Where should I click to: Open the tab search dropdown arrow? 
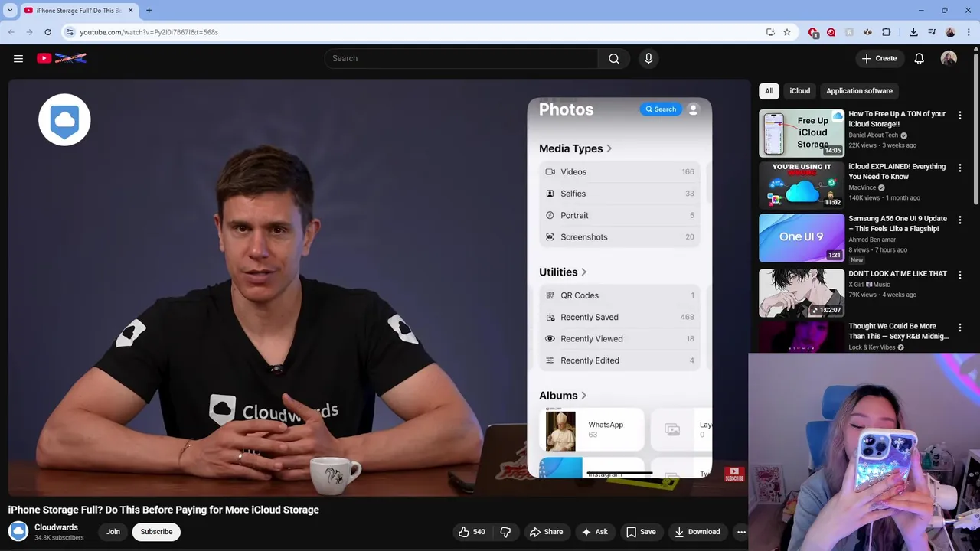coord(10,11)
